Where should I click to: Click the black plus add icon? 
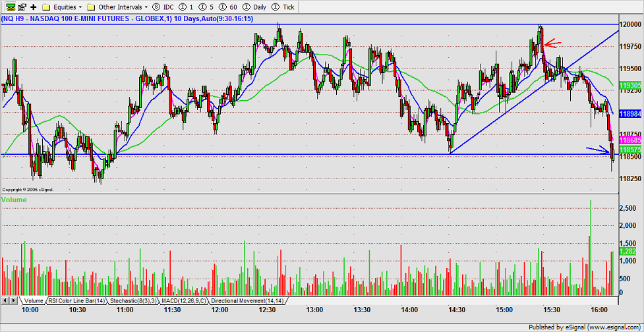(x=34, y=7)
